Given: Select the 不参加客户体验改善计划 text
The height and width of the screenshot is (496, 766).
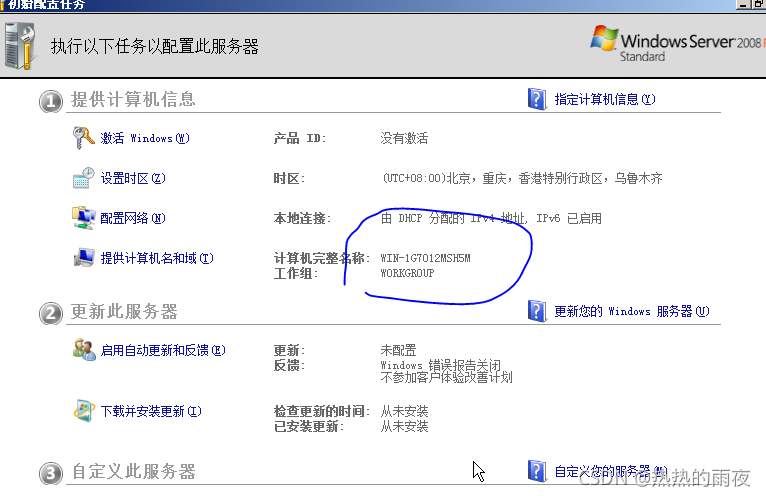Looking at the screenshot, I should coord(447,377).
